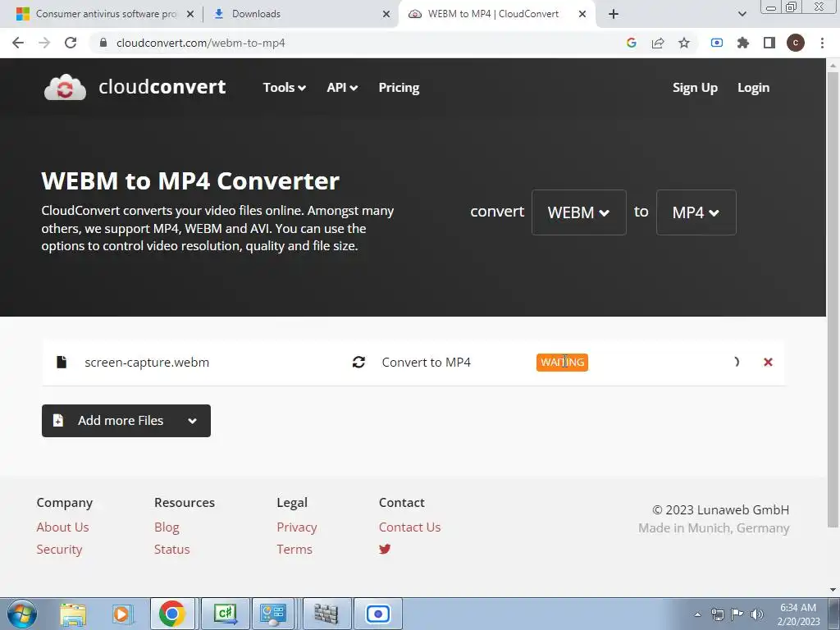
Task: Click the clock showing 6:34 AM
Action: click(x=798, y=608)
